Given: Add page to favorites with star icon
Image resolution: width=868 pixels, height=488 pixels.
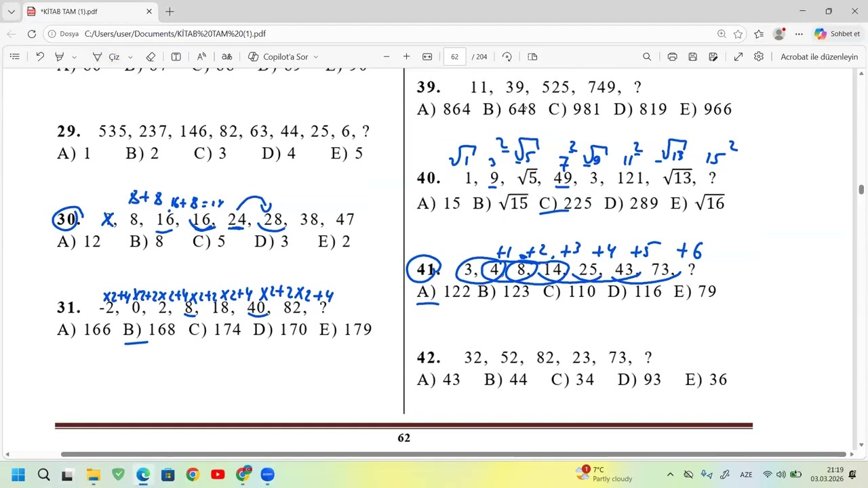Looking at the screenshot, I should click(x=738, y=34).
